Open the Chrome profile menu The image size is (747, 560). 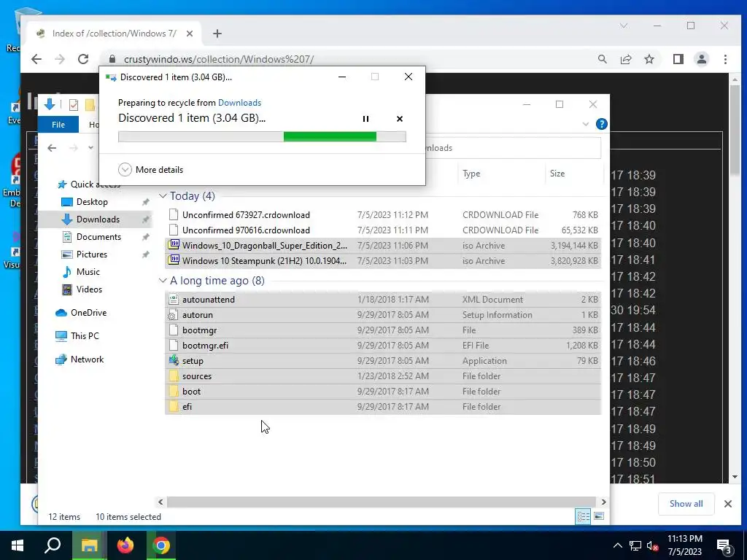(x=701, y=59)
